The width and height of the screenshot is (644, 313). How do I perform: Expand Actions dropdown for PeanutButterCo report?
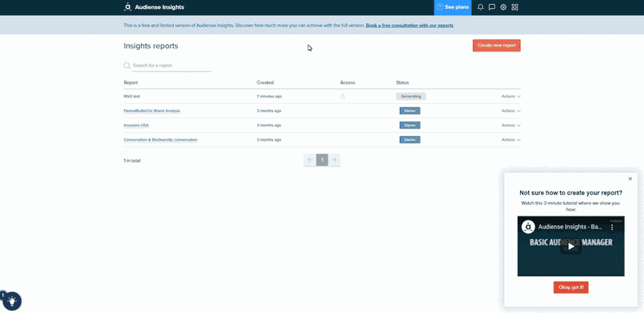511,111
